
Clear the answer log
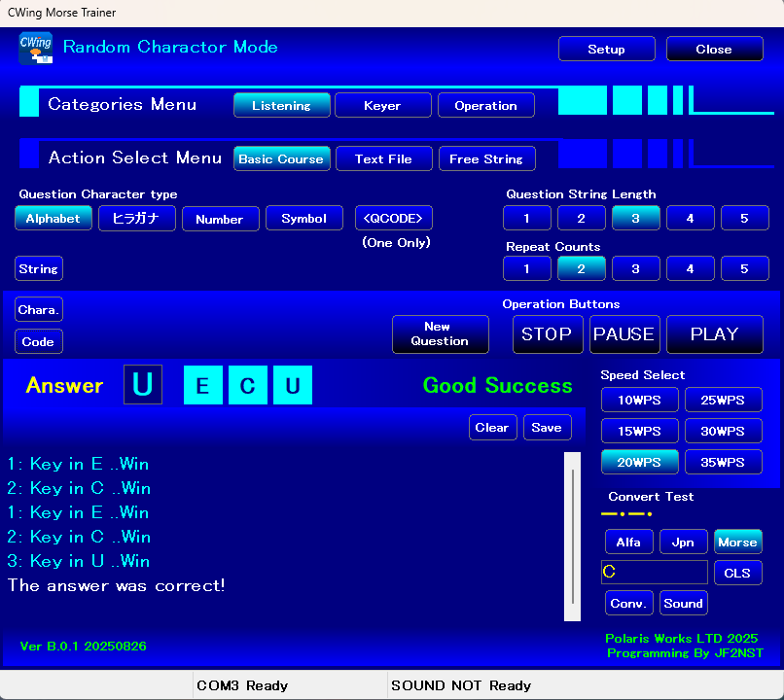[x=492, y=428]
